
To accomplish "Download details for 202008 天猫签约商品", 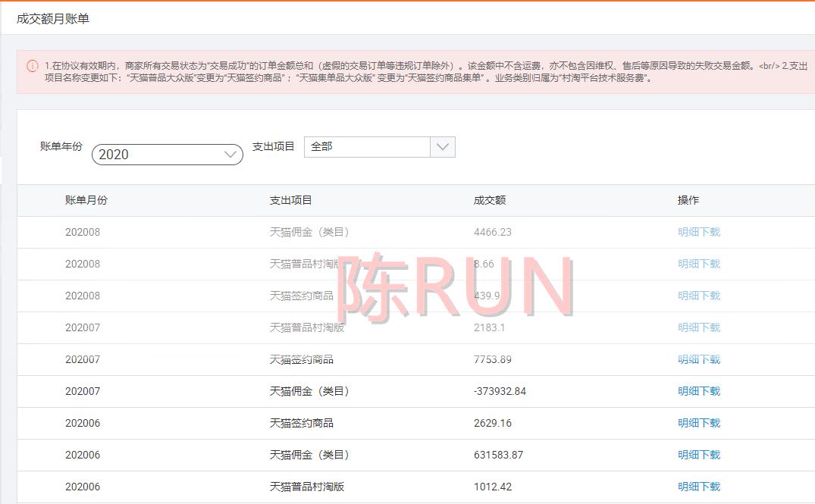I will tap(697, 296).
